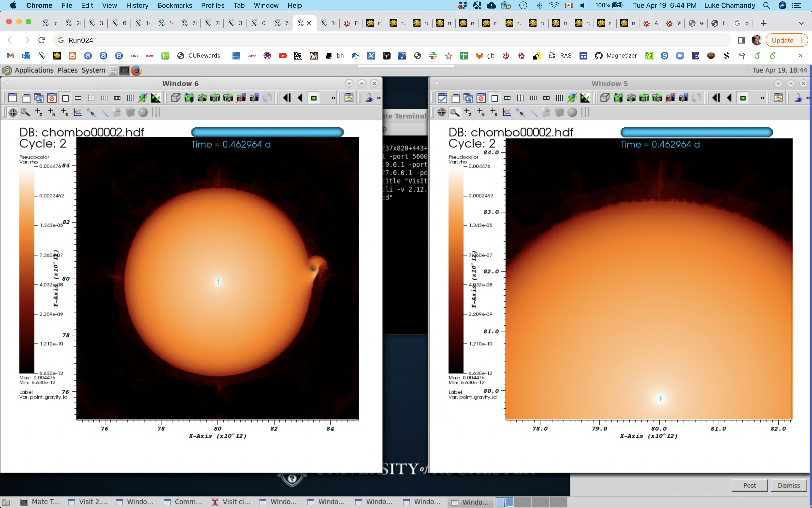
Task: Expand hidden animation controls in Window 6
Action: tap(333, 98)
